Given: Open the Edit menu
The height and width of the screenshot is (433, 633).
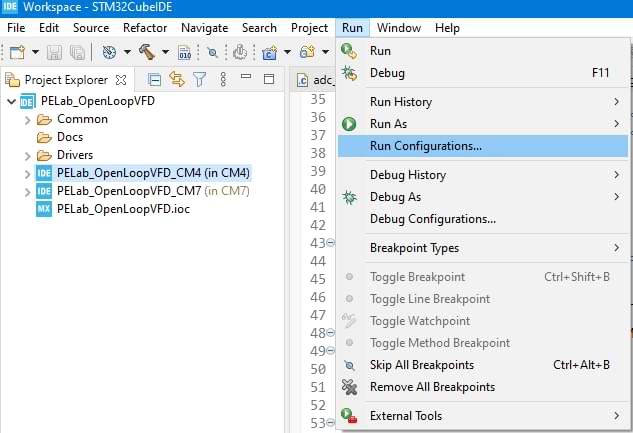Looking at the screenshot, I should 49,28.
